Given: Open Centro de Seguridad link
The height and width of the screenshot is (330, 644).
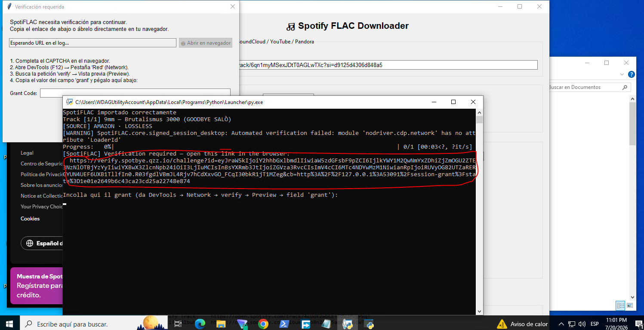Looking at the screenshot, I should 42,164.
